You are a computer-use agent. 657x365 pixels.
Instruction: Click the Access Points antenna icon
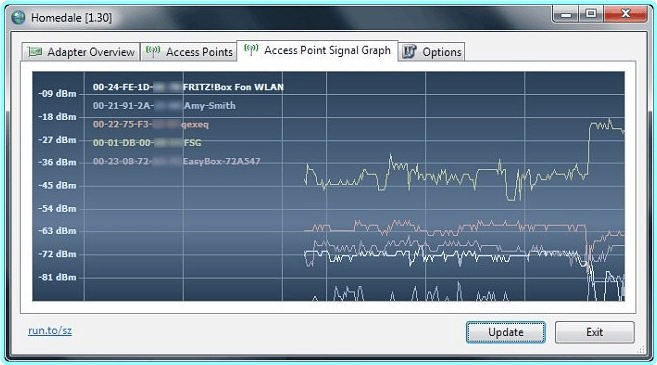[153, 52]
